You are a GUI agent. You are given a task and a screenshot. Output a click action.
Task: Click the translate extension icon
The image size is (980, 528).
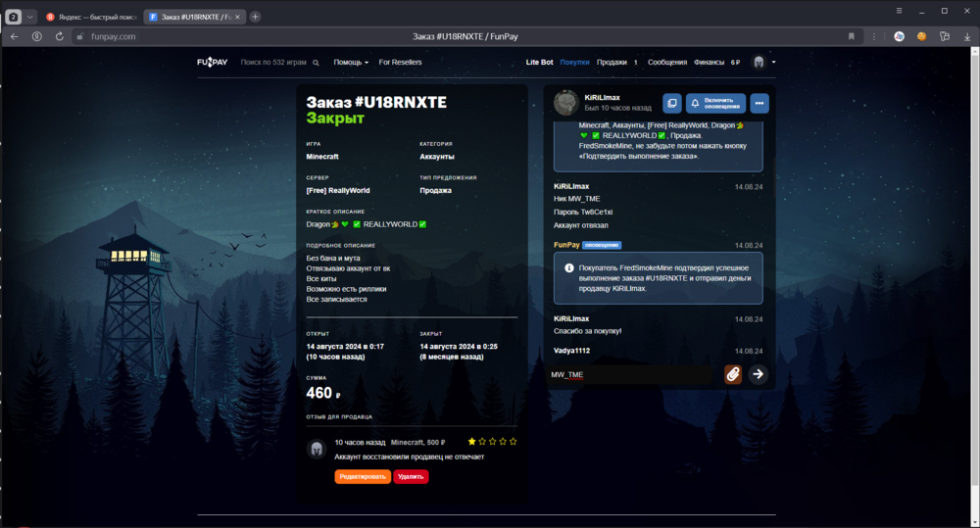pos(899,36)
